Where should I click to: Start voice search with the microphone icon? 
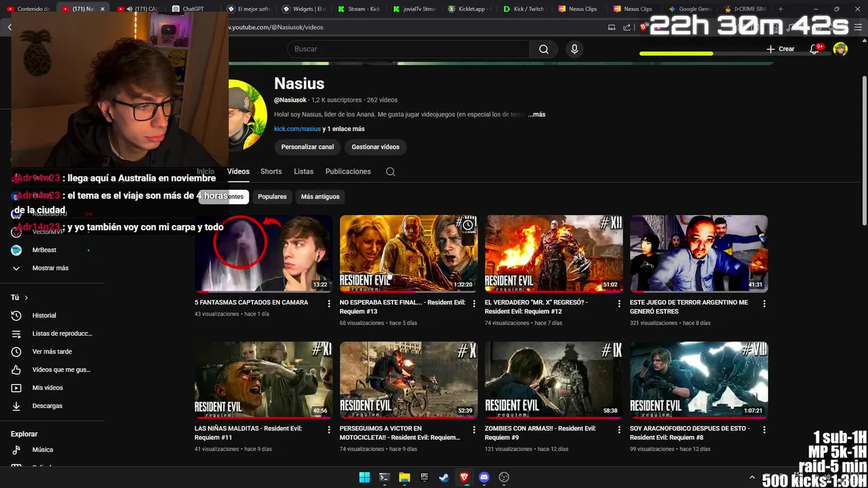[574, 49]
